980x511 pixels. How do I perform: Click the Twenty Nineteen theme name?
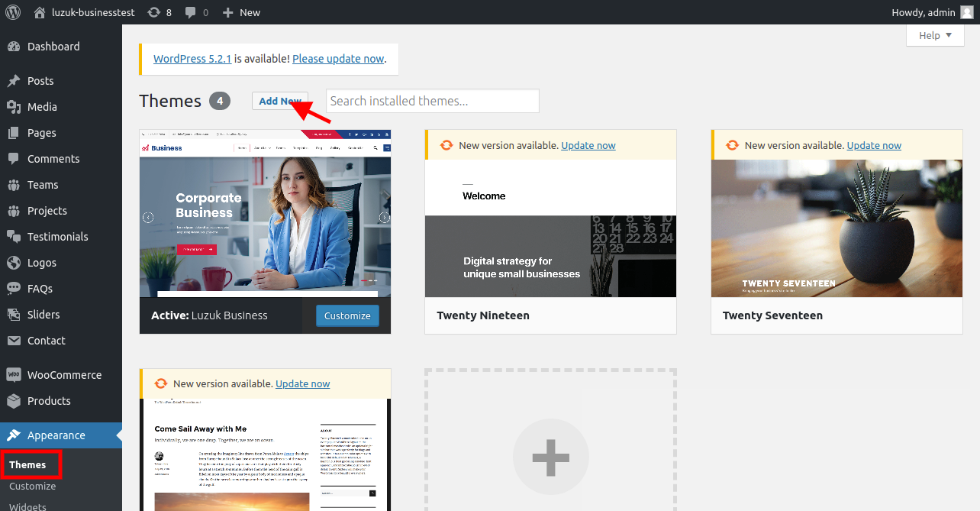483,315
